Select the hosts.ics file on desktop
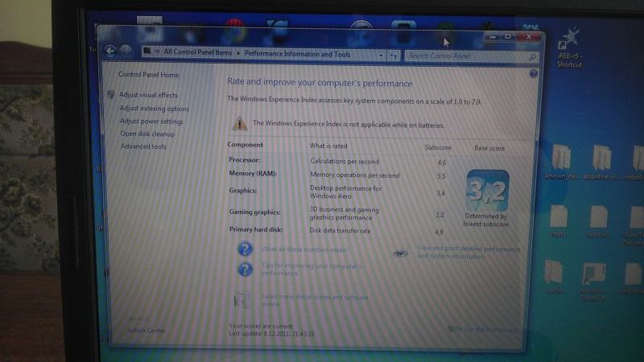The image size is (644, 362). pos(598,221)
